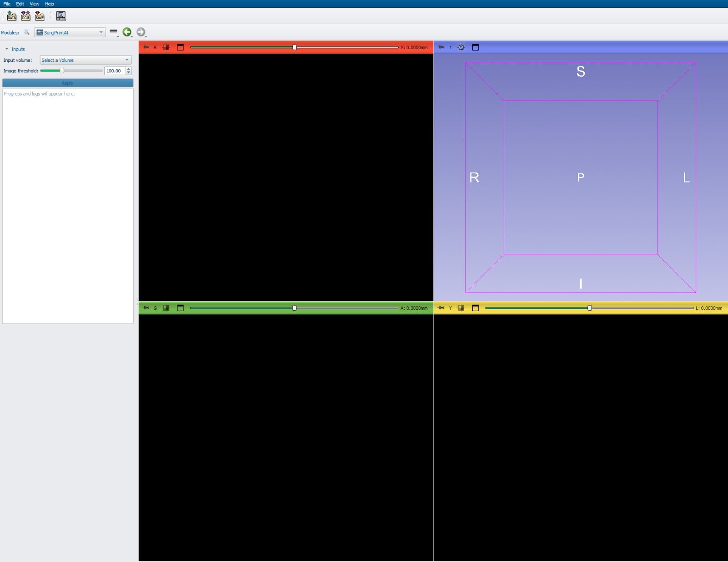Screen dimensions: 728x562
Task: Click the module search magnifier icon
Action: [x=26, y=32]
